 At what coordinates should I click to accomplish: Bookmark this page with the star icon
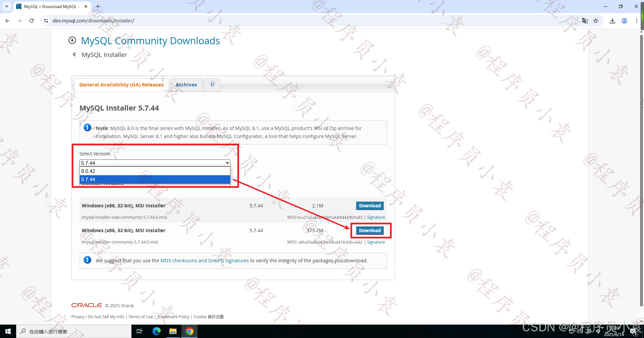596,21
